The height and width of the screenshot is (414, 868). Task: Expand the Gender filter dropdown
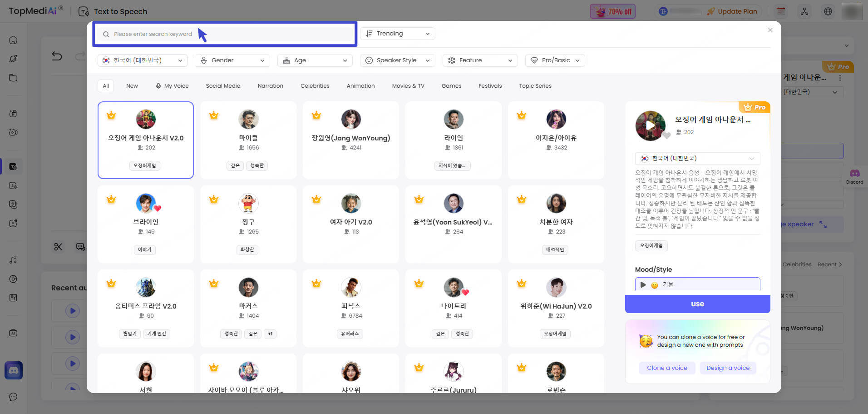click(232, 60)
